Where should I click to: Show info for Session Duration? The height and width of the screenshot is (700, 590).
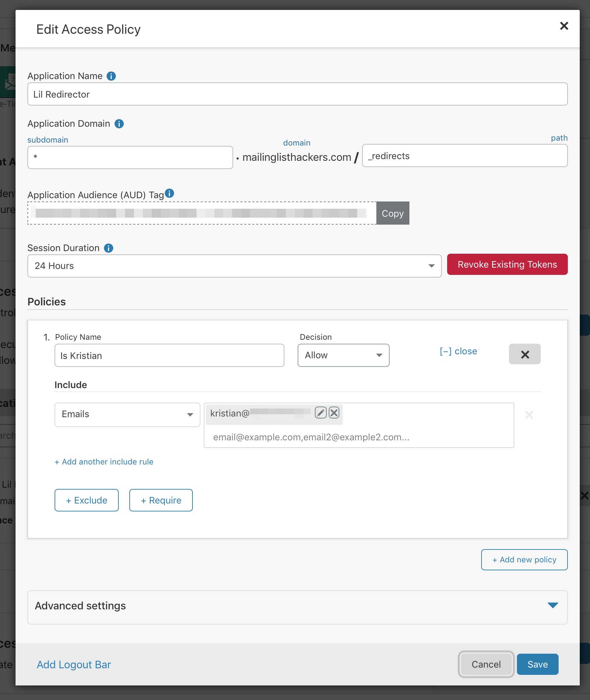(108, 248)
